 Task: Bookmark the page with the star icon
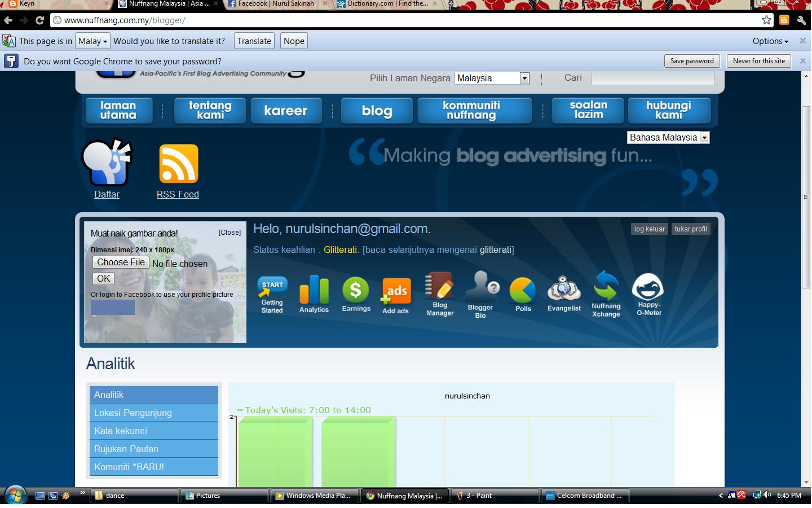[x=766, y=20]
